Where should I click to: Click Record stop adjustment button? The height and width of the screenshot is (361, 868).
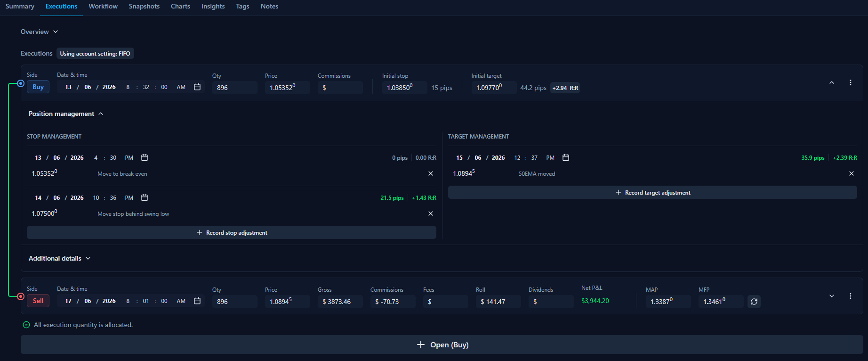(232, 232)
